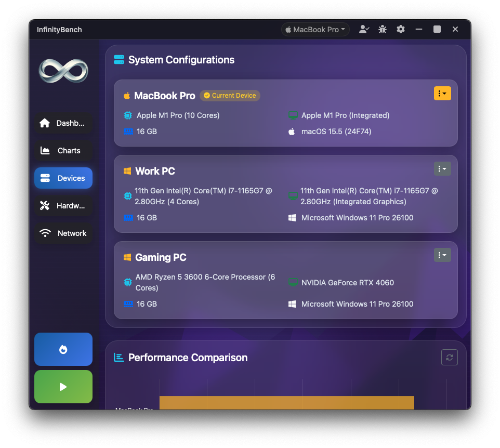Click the Apple icon beside MacBook Pro title
This screenshot has height=448, width=500.
pos(127,96)
